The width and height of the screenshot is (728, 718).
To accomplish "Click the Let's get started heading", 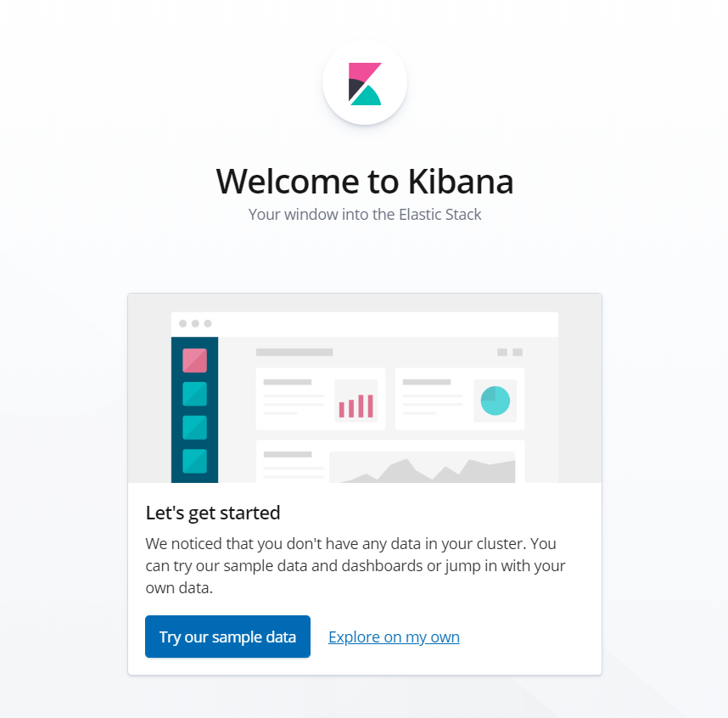I will (x=213, y=513).
